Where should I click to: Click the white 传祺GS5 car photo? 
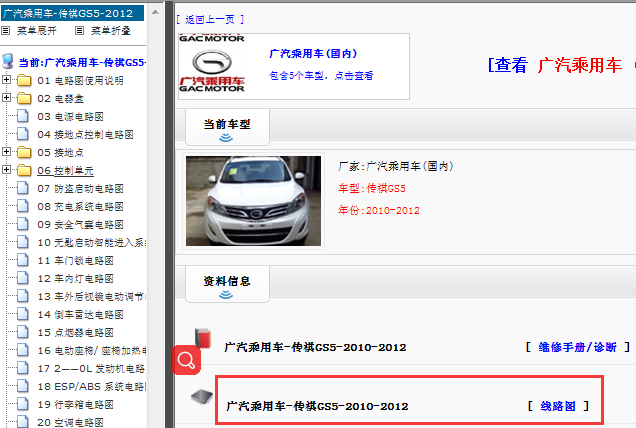(x=254, y=201)
